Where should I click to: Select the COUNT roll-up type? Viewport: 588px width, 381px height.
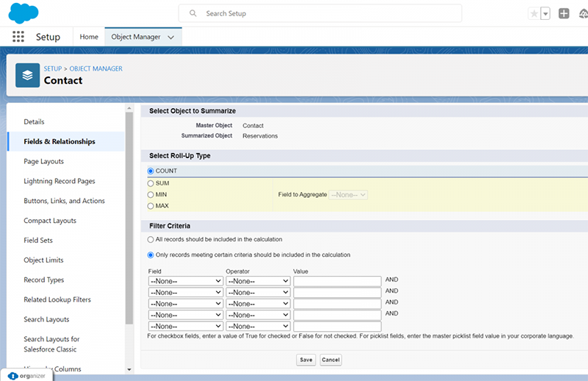tap(151, 171)
